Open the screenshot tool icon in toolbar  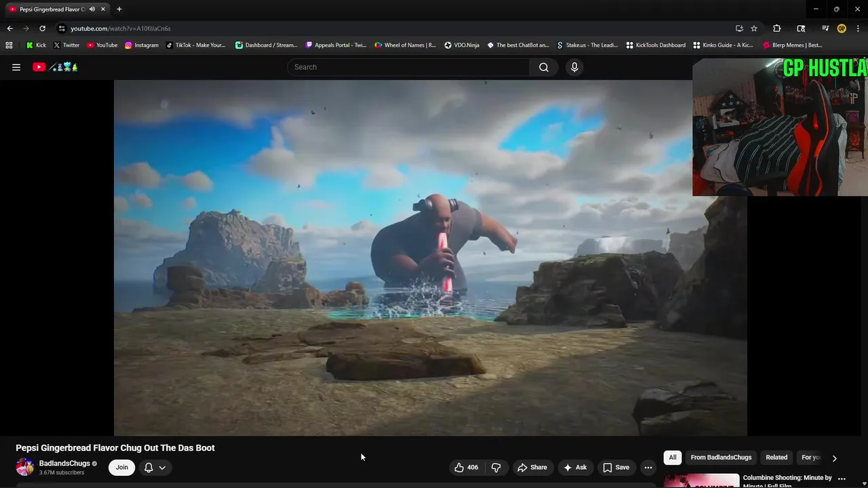pos(801,28)
